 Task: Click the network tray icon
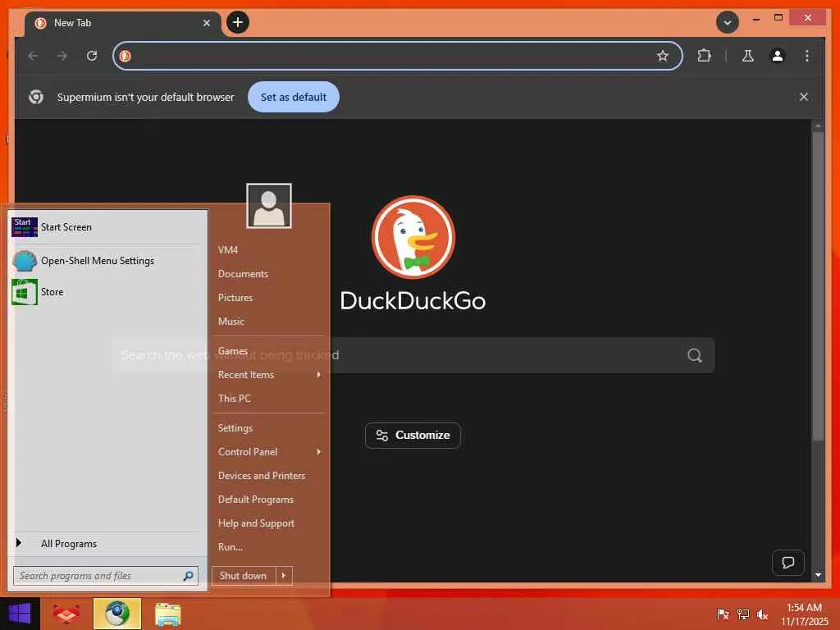click(x=742, y=614)
